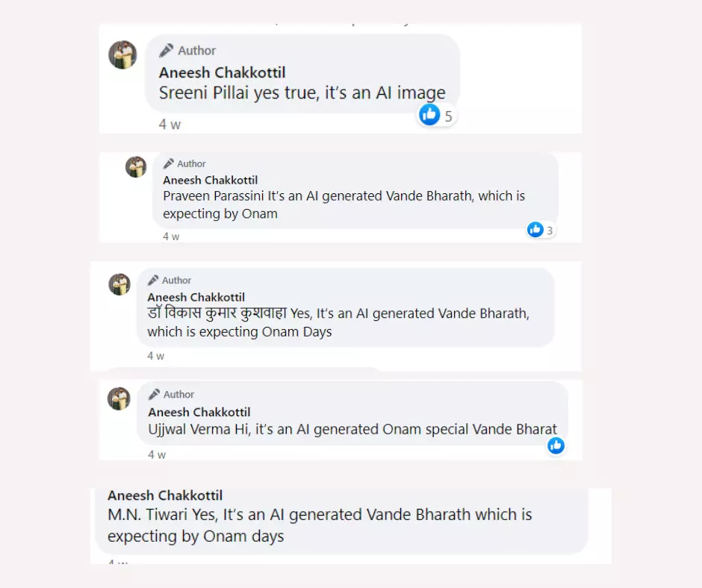
Task: Click the Author pen icon above the Hindi-name reply
Action: [x=153, y=280]
